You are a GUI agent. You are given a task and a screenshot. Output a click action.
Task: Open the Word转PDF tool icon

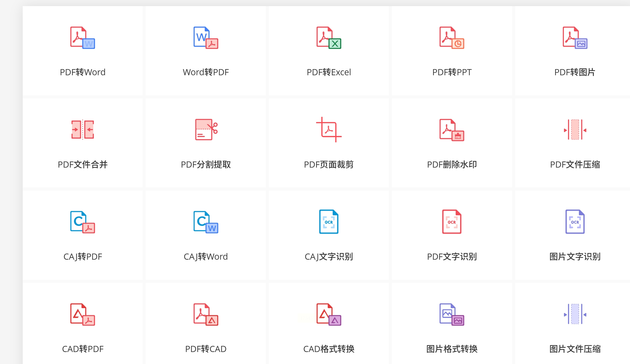tap(206, 38)
